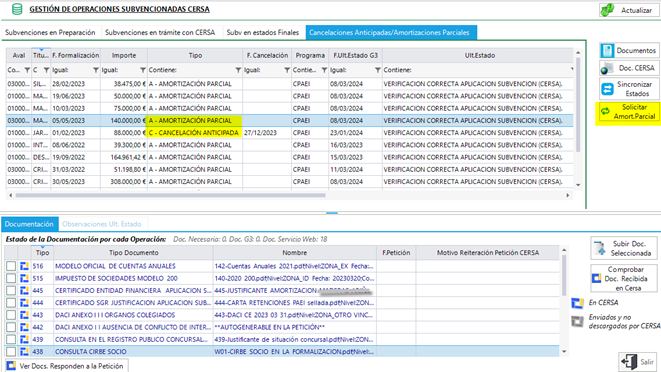Screen dimensions: 661x372
Task: Open the Documentos button
Action: (629, 51)
